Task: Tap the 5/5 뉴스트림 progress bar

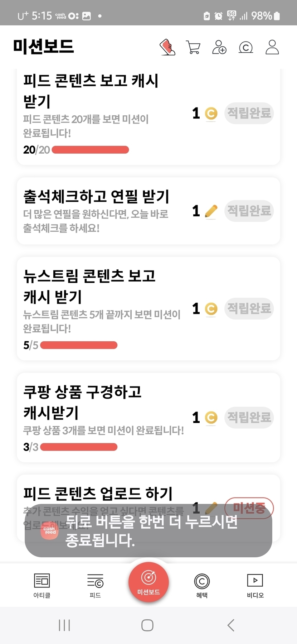Action: pos(79,345)
